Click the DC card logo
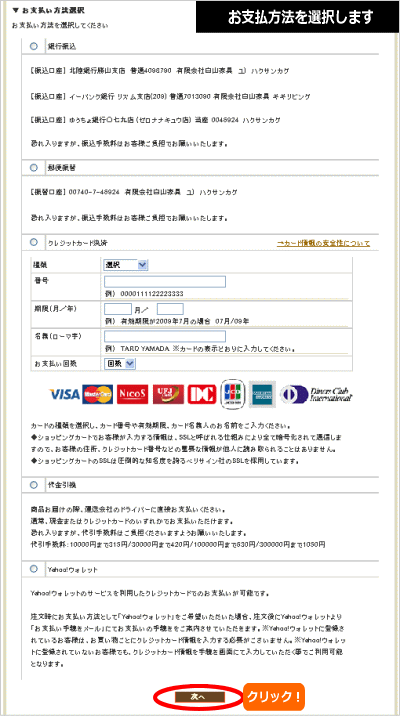Viewport: 400px width, 716px height. [x=202, y=394]
